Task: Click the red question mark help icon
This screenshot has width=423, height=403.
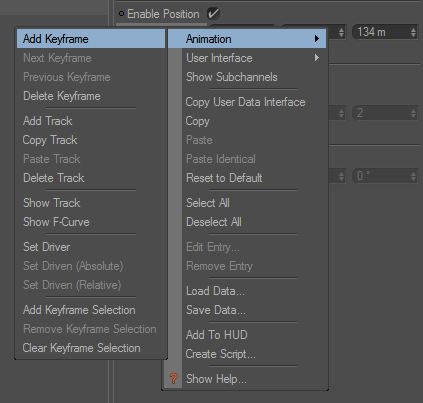Action: coord(173,379)
